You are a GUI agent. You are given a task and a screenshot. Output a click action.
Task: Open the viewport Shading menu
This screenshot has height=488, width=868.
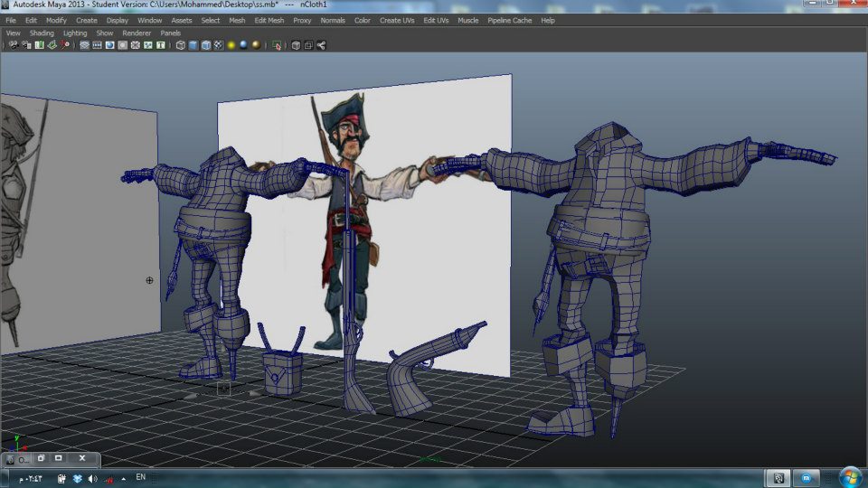click(42, 33)
